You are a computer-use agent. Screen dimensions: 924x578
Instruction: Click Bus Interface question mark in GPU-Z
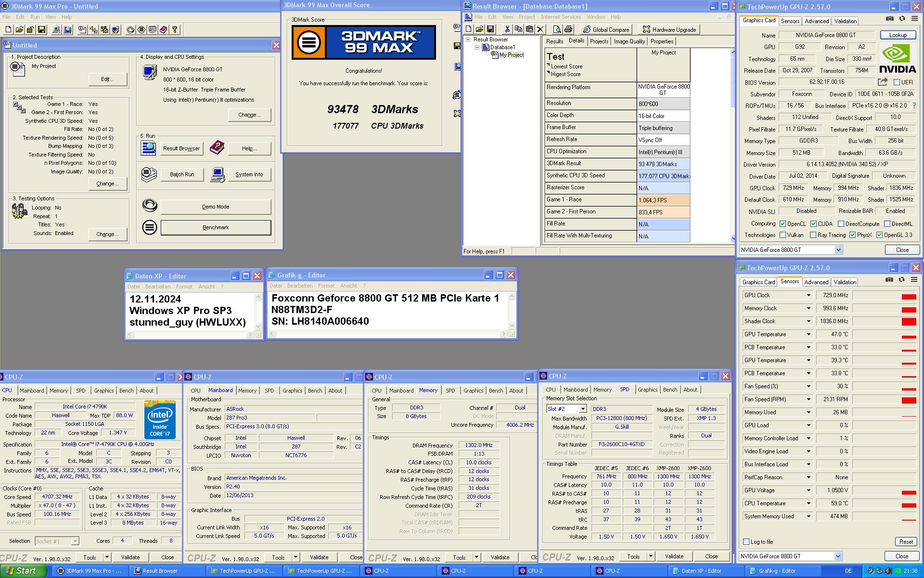[914, 105]
